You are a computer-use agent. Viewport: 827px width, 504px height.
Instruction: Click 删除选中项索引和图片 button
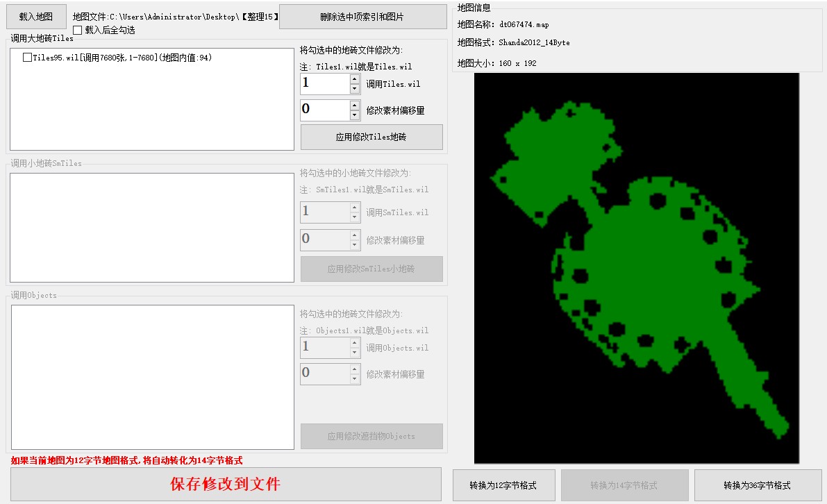coord(362,17)
